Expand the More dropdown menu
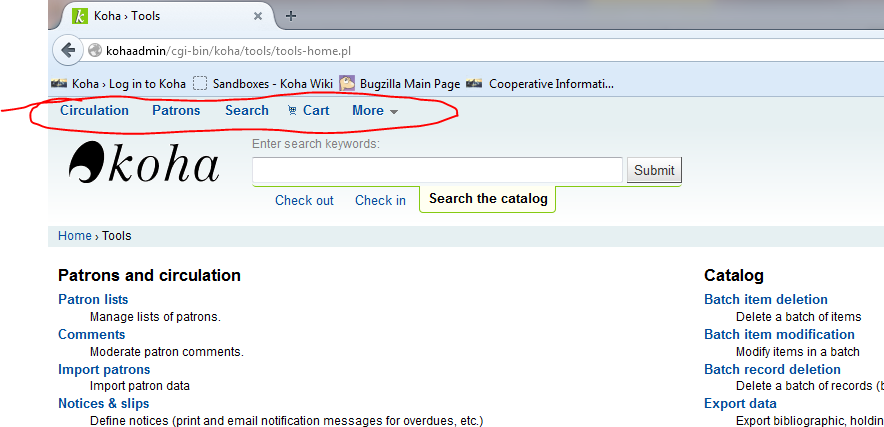 pos(375,111)
